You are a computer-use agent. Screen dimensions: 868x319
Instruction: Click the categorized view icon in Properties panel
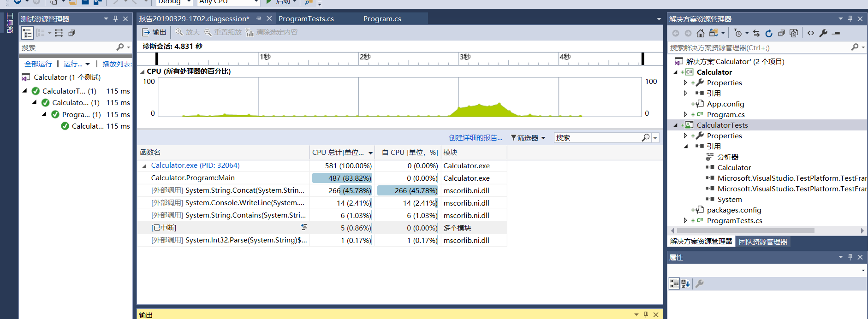[674, 284]
